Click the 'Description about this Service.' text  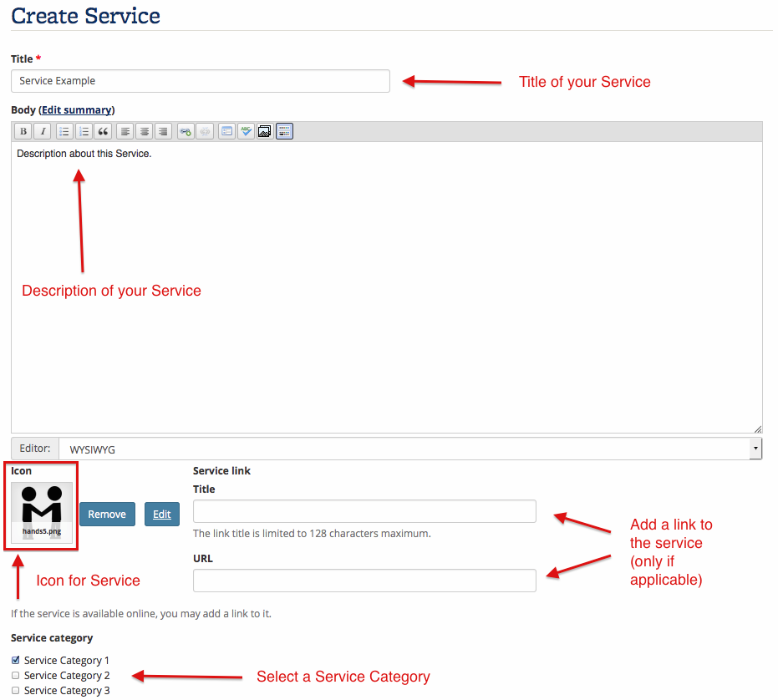84,154
